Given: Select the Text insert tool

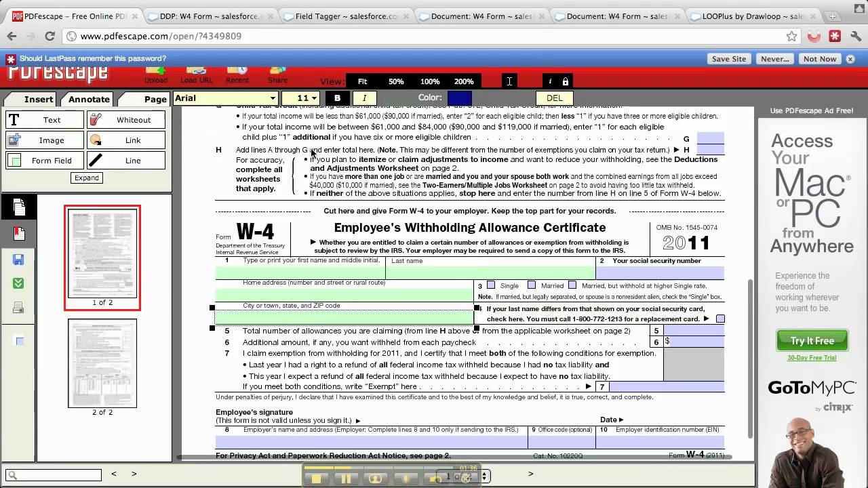Looking at the screenshot, I should pyautogui.click(x=45, y=120).
